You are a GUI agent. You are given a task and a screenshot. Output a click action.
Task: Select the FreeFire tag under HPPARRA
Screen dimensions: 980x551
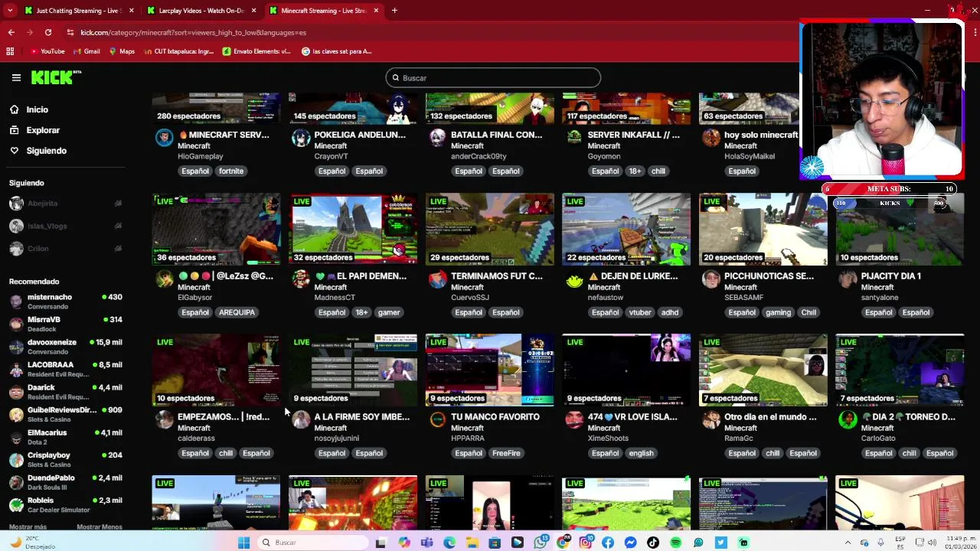(x=506, y=453)
